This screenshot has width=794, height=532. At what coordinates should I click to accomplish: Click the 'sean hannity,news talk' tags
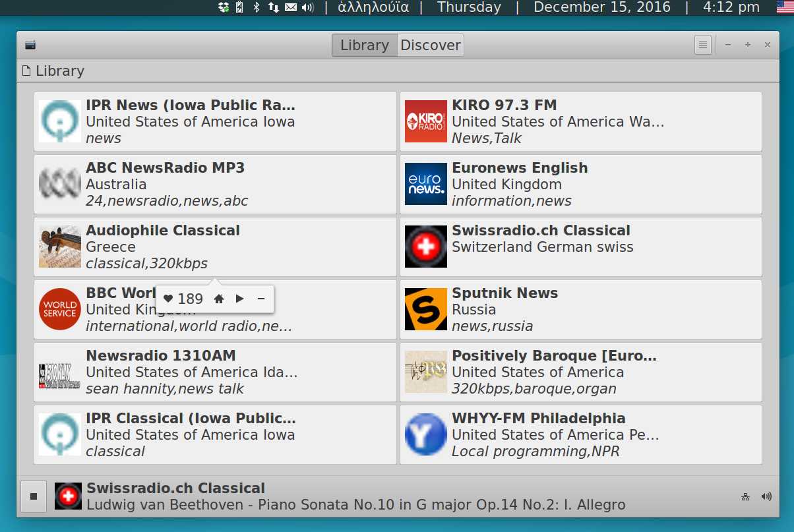pos(165,389)
